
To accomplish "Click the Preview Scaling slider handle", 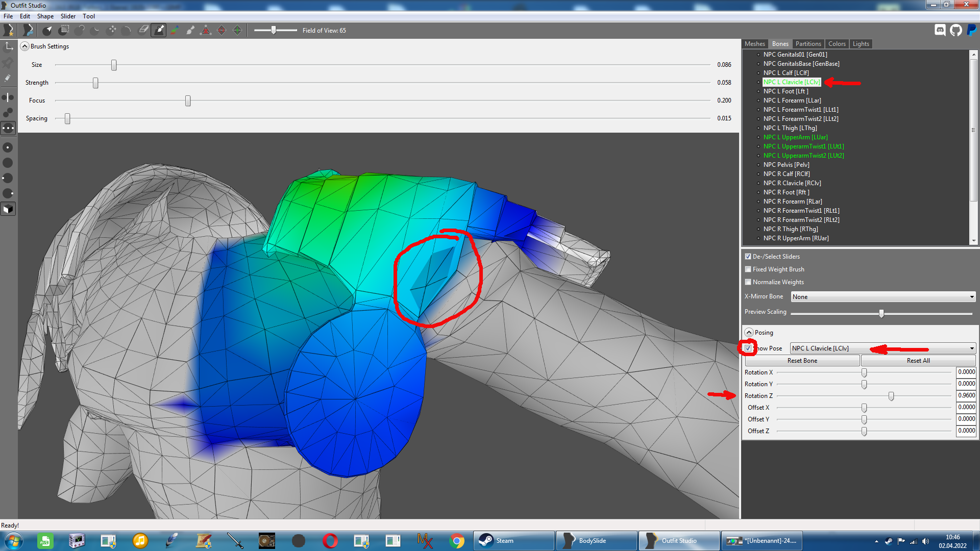I will coord(881,314).
